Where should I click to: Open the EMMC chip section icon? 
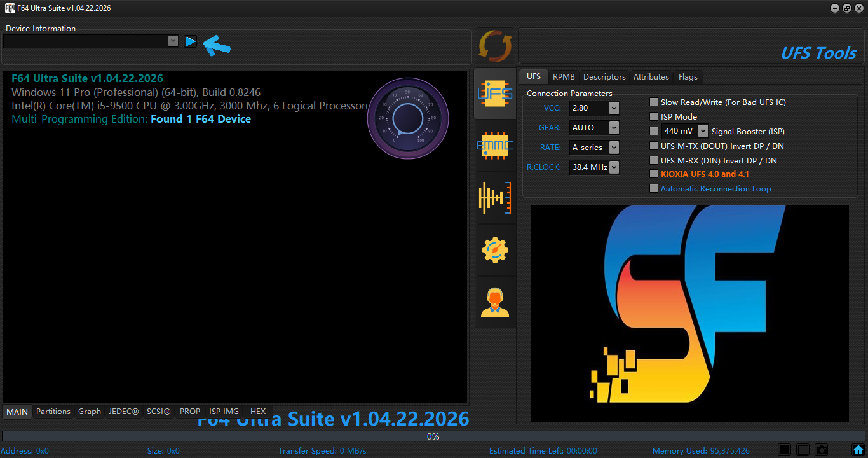(x=495, y=146)
